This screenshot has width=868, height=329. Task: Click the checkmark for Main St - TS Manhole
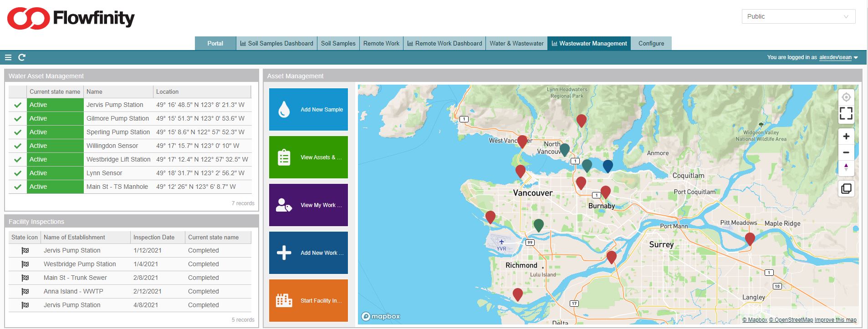click(18, 187)
